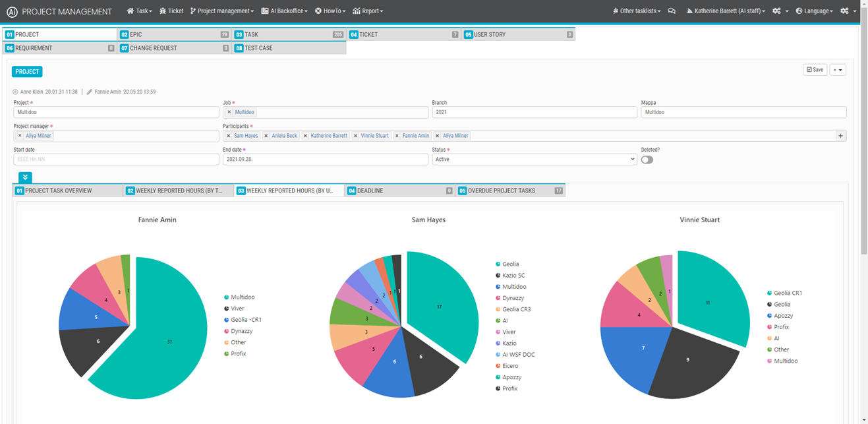Switch to the 02 EPIC tab
The width and height of the screenshot is (868, 424).
[x=175, y=34]
